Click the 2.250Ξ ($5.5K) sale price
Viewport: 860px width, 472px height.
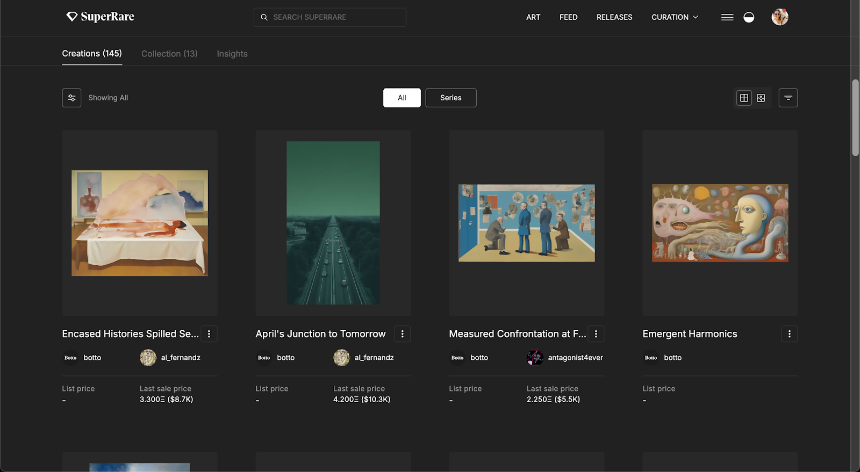[553, 400]
